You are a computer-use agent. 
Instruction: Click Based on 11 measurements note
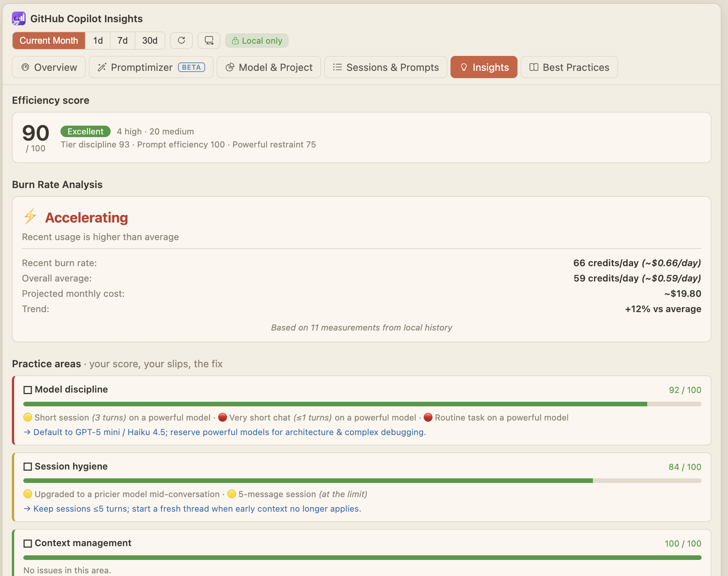pos(362,327)
